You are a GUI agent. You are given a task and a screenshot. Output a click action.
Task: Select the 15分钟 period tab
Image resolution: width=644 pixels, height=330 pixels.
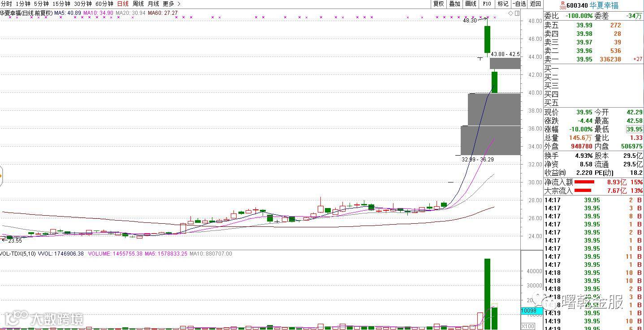(x=61, y=4)
